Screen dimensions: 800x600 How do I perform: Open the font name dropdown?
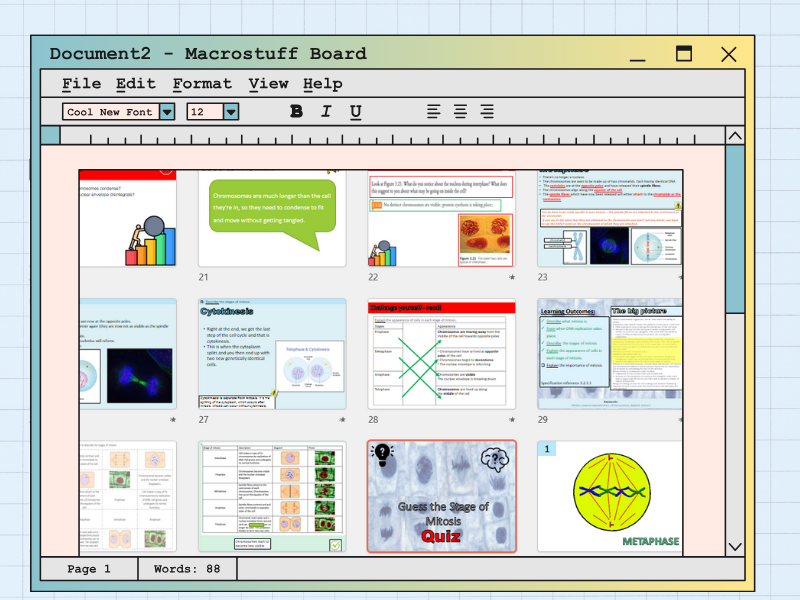pyautogui.click(x=167, y=112)
